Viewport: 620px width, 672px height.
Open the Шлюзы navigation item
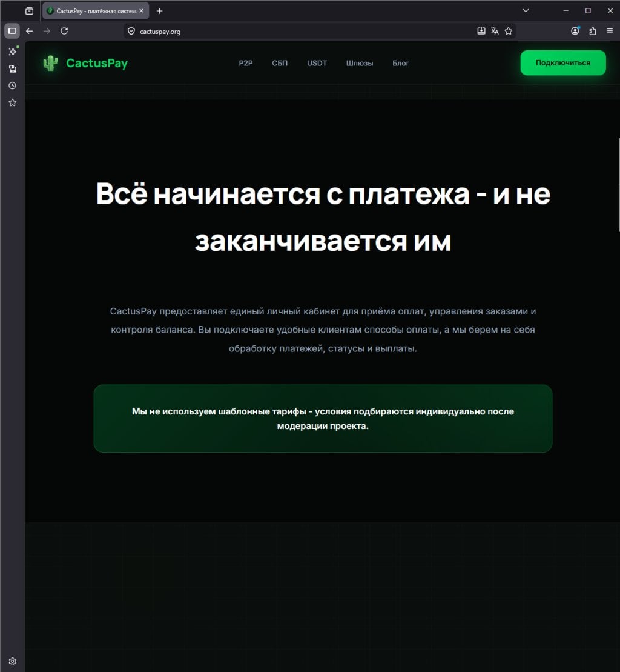point(360,63)
